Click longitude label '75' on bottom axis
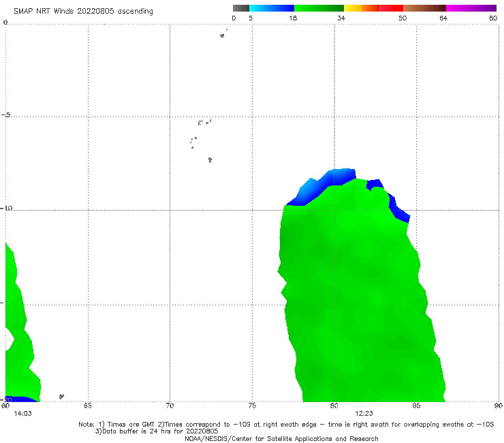504x443 pixels. click(252, 406)
